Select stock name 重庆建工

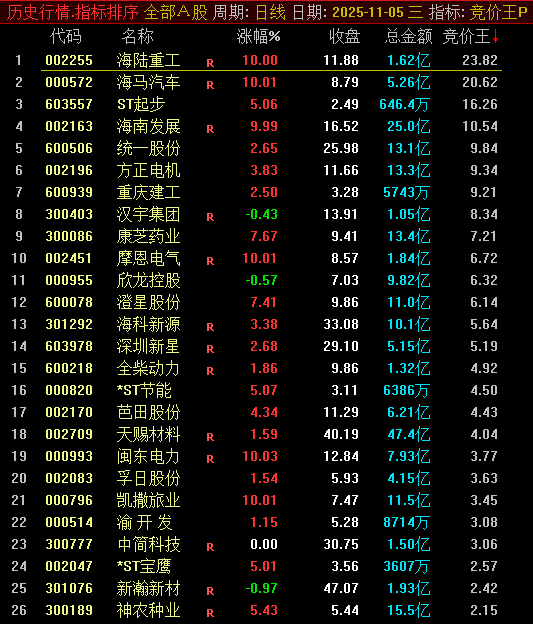[x=148, y=192]
